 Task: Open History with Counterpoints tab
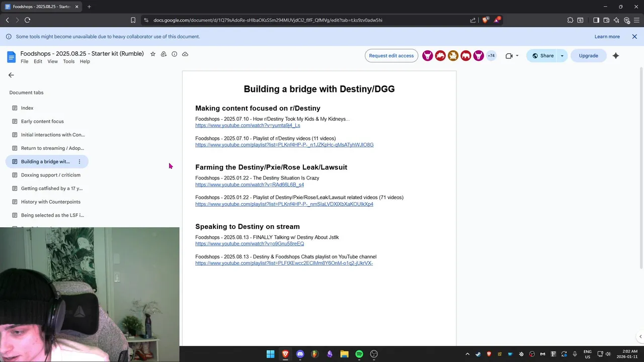[x=47, y=202]
